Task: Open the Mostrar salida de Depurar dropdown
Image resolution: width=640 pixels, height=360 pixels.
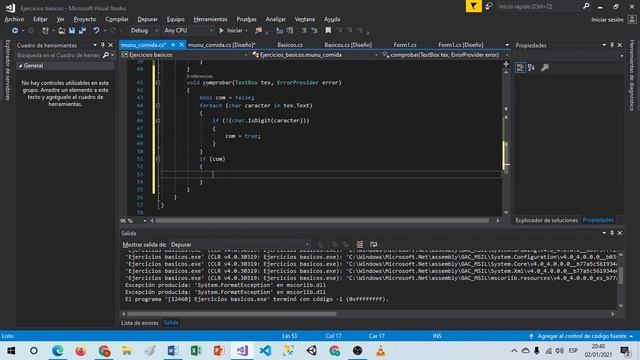Action: click(x=240, y=244)
